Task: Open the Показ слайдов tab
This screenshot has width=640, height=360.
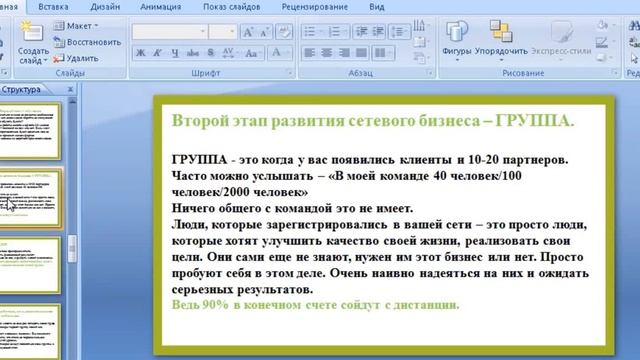Action: [x=231, y=7]
